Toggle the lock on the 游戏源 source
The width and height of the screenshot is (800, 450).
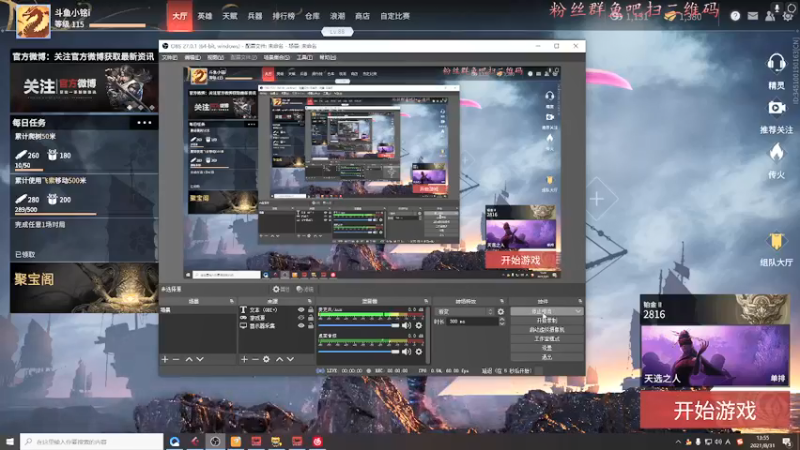(310, 317)
